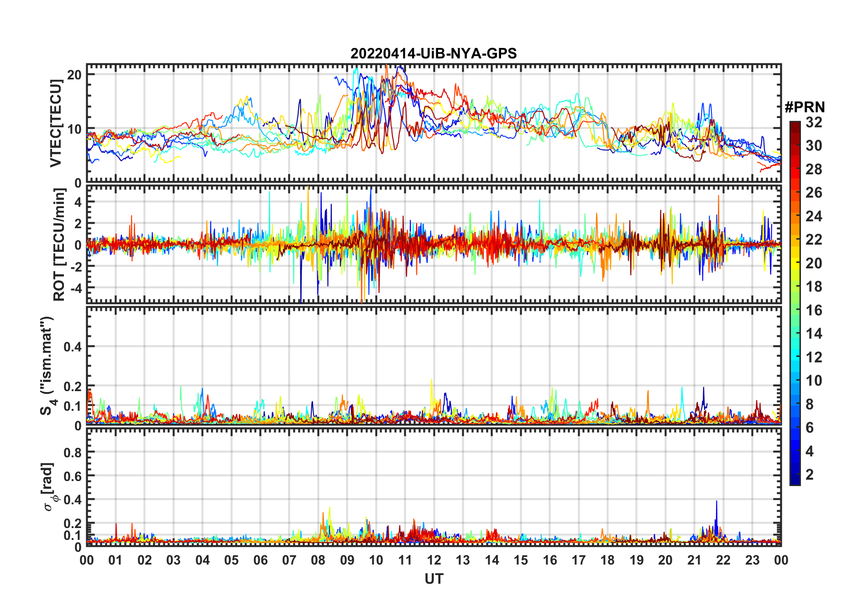Select the "ROT [TECU/min]" y-axis label
The image size is (868, 607).
click(x=59, y=245)
